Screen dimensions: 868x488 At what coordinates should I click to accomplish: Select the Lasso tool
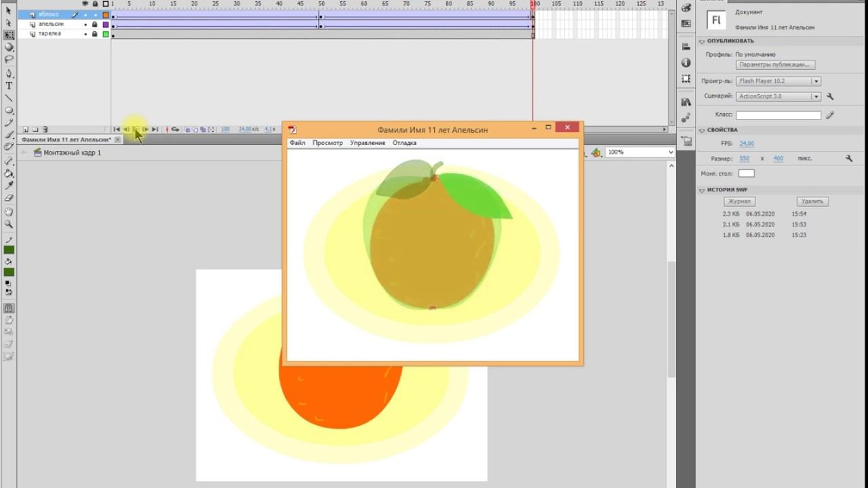(9, 60)
